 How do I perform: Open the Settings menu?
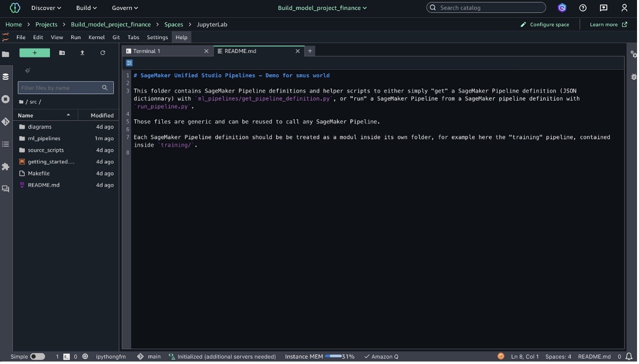tap(157, 37)
